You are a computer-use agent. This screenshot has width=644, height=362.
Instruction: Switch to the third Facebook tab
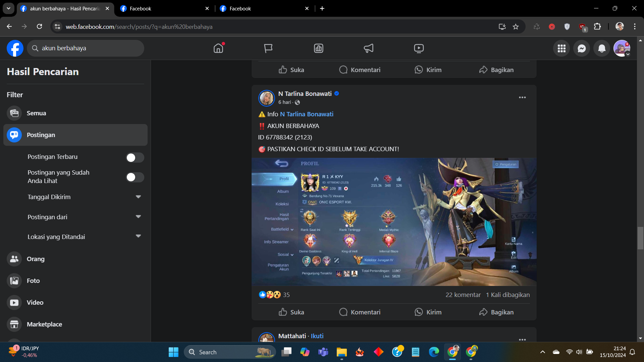click(x=264, y=8)
